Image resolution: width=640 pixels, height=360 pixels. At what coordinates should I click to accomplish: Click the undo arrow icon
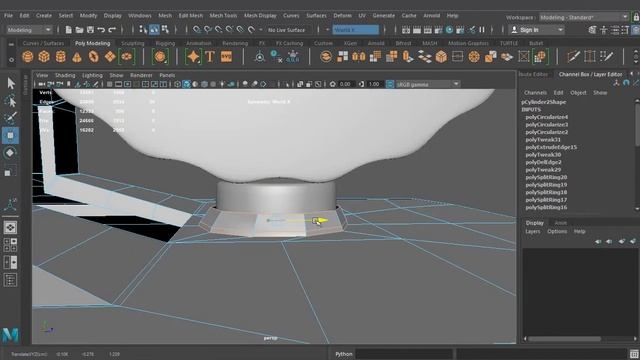pyautogui.click(x=101, y=30)
